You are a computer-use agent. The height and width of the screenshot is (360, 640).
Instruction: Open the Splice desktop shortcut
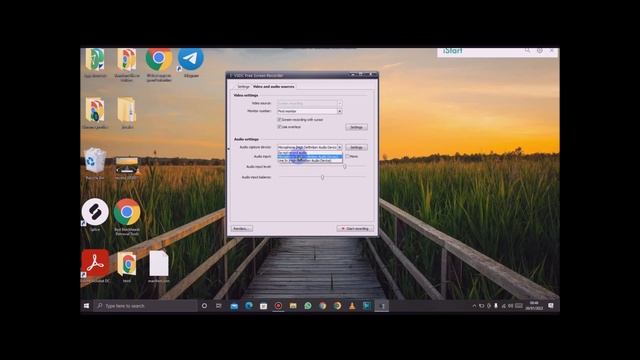click(95, 214)
